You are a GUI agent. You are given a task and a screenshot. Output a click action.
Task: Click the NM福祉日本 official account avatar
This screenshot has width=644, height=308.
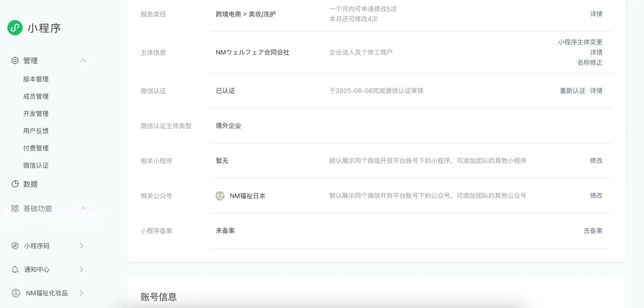click(220, 196)
